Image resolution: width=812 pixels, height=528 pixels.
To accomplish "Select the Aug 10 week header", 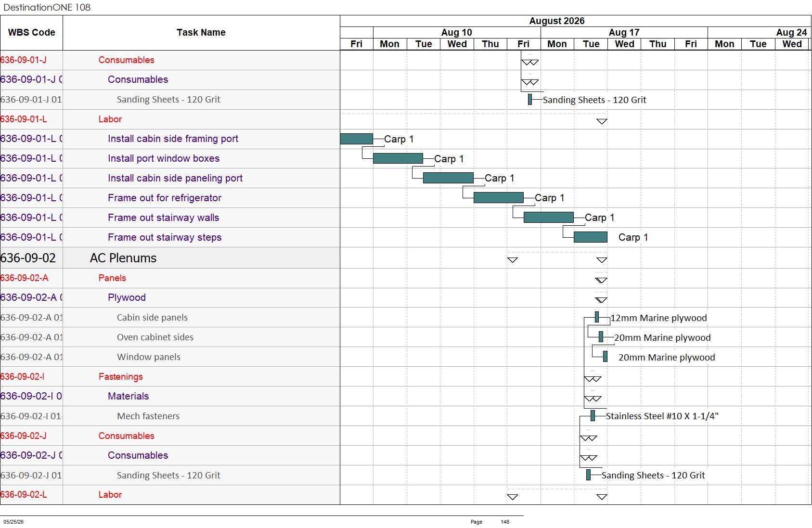I will tap(457, 32).
